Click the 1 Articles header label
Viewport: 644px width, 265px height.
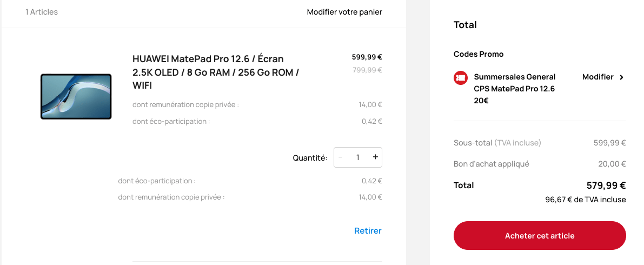tap(42, 12)
